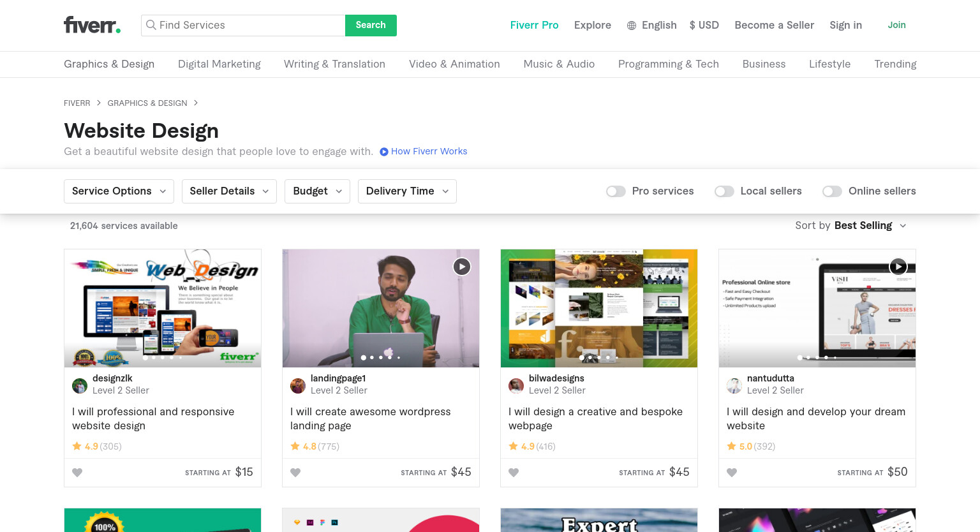Open Delivery Time dropdown

pos(407,191)
